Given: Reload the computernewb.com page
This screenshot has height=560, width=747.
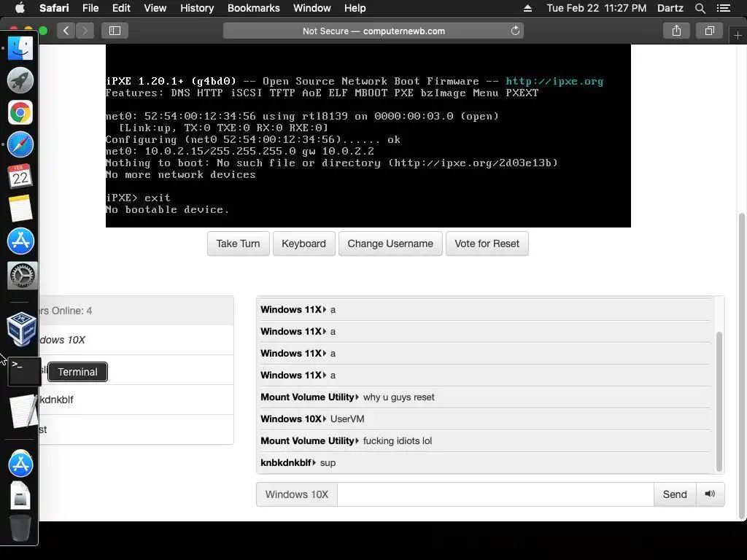Looking at the screenshot, I should [x=515, y=31].
